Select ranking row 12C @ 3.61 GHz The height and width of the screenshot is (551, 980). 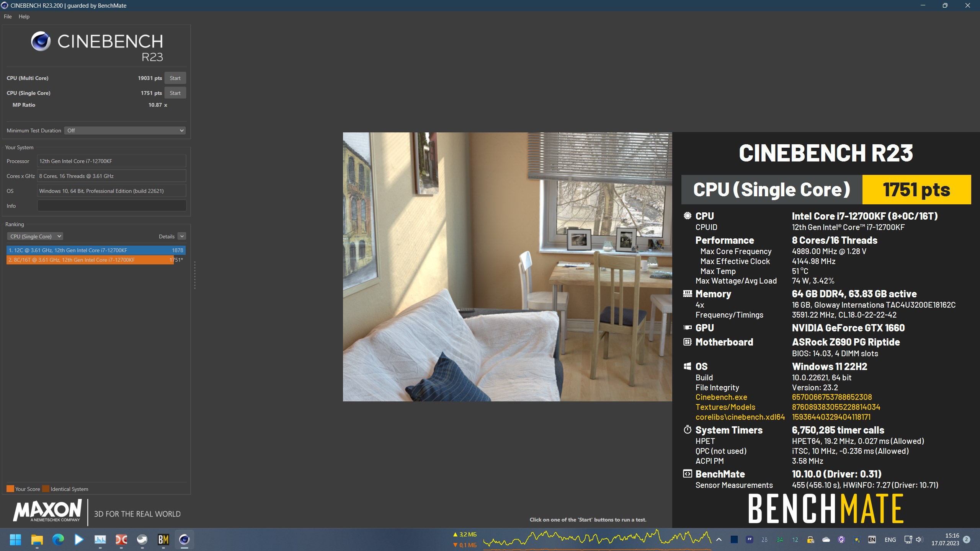[x=96, y=250]
